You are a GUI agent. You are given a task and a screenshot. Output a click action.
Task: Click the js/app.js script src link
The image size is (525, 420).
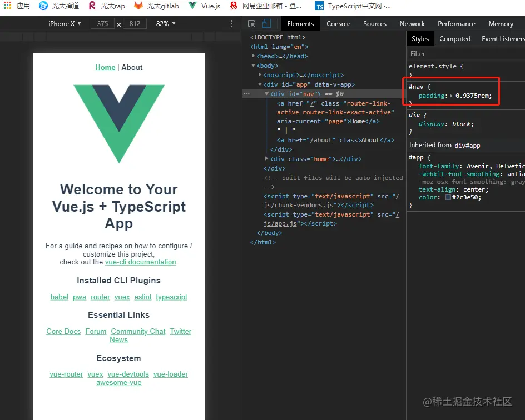pos(280,223)
